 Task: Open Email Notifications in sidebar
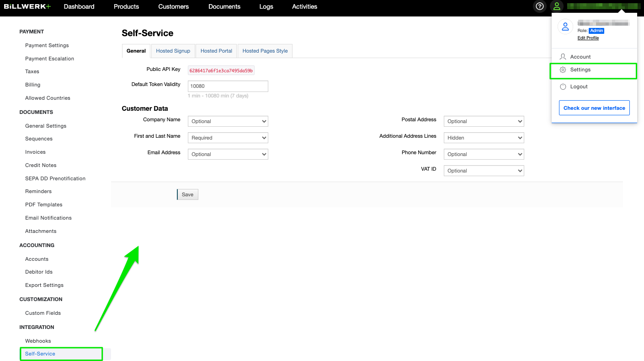48,218
